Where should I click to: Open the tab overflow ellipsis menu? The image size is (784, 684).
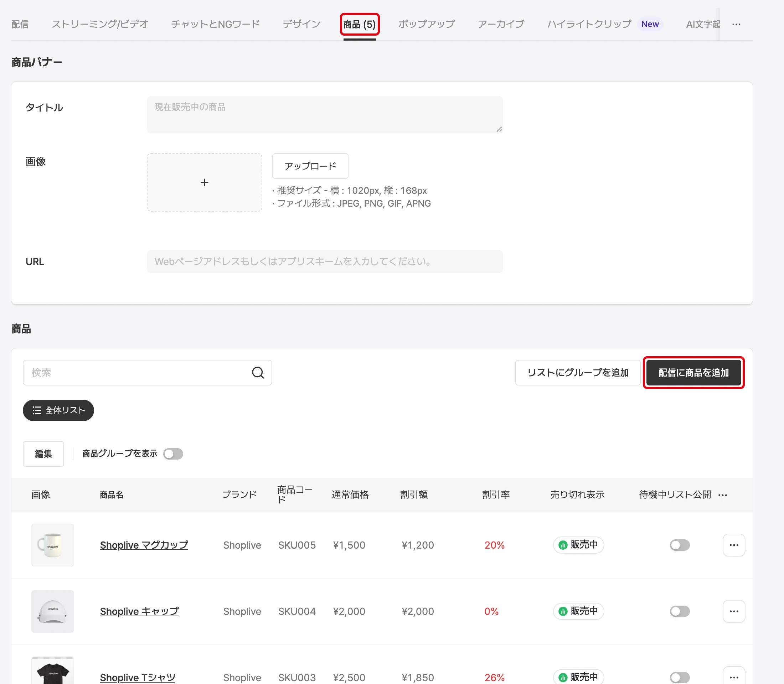tap(736, 24)
